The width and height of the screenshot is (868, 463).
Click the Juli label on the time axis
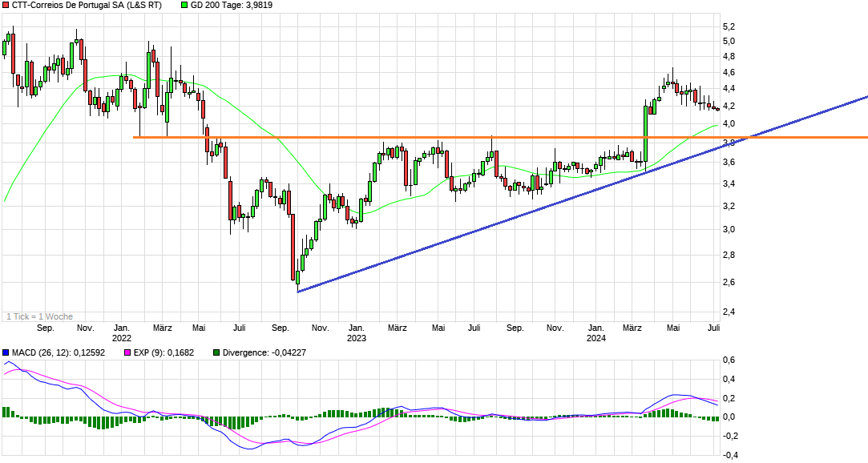713,328
